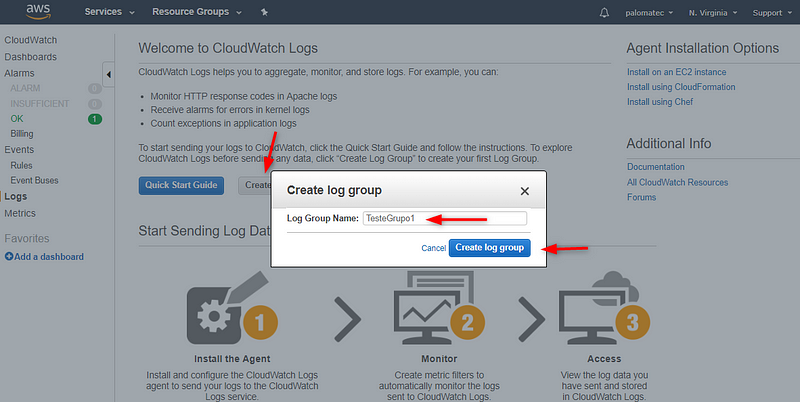Screen dimensions: 800x402
Task: Open the Quick Start Guide button
Action: click(x=181, y=185)
